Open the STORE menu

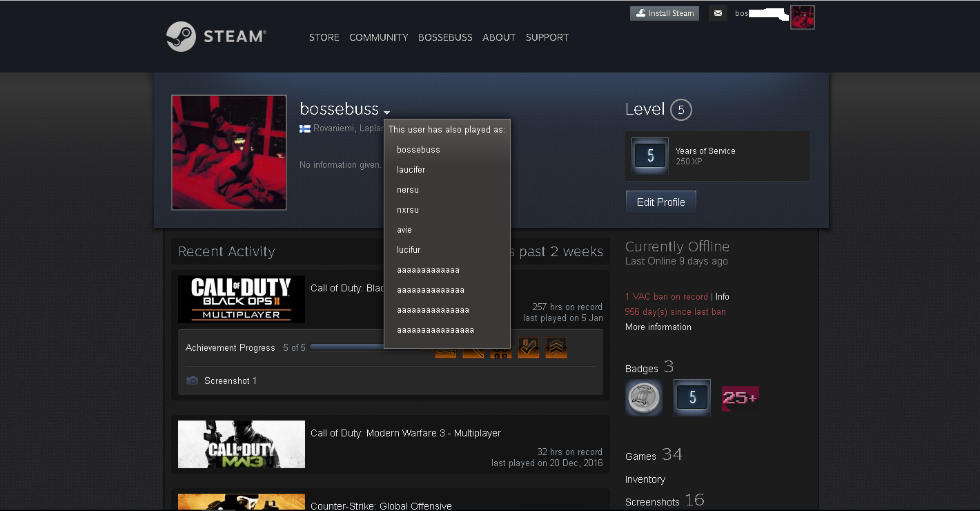click(324, 37)
